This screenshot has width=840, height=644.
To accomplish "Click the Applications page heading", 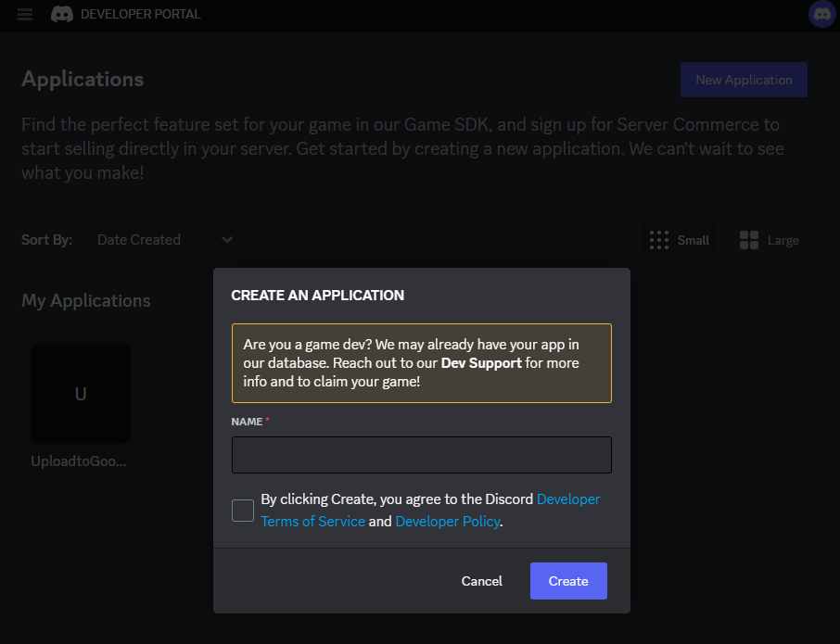I will click(83, 80).
